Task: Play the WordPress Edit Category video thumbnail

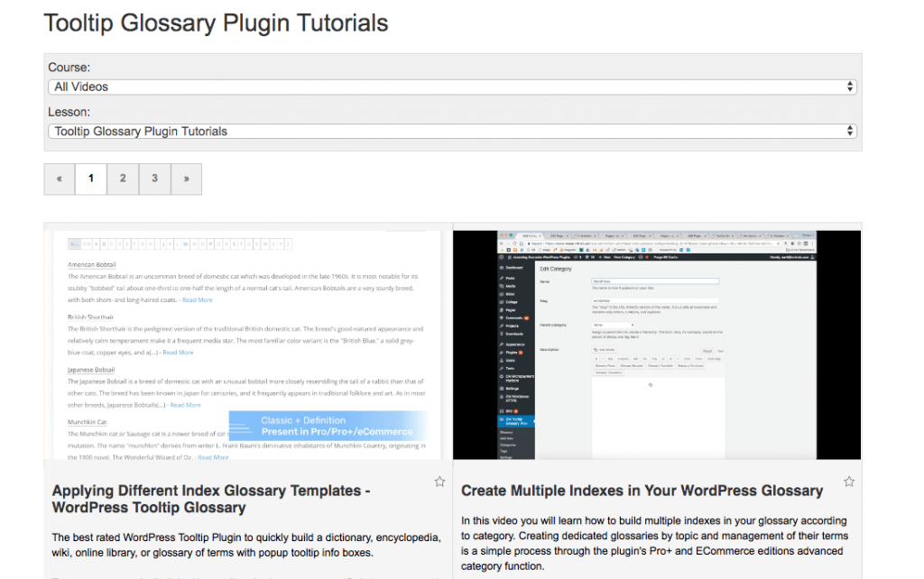Action: tap(656, 345)
